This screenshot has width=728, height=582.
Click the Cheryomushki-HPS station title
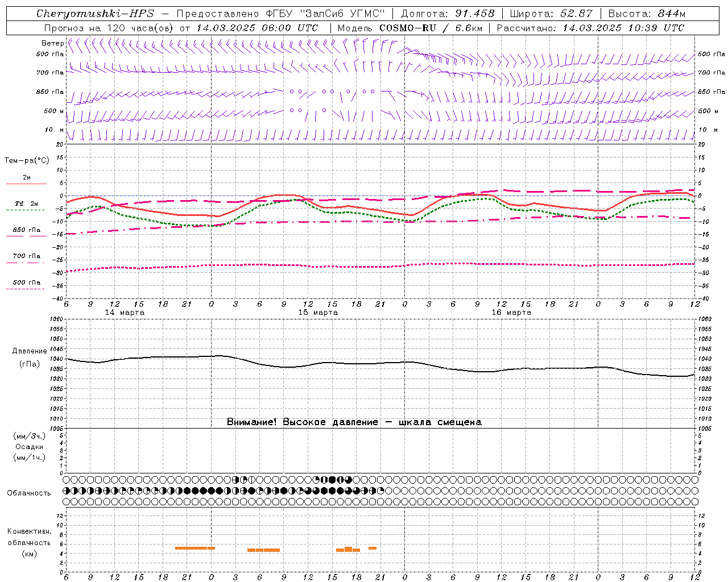[x=95, y=14]
